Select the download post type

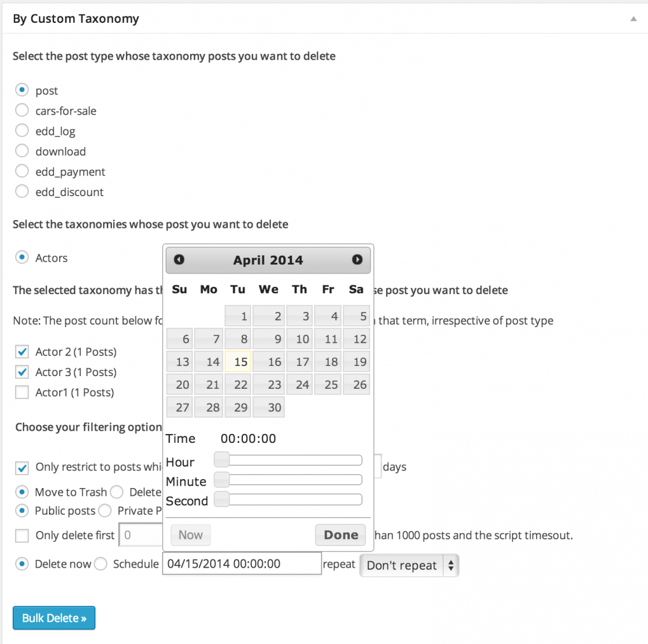[x=21, y=151]
